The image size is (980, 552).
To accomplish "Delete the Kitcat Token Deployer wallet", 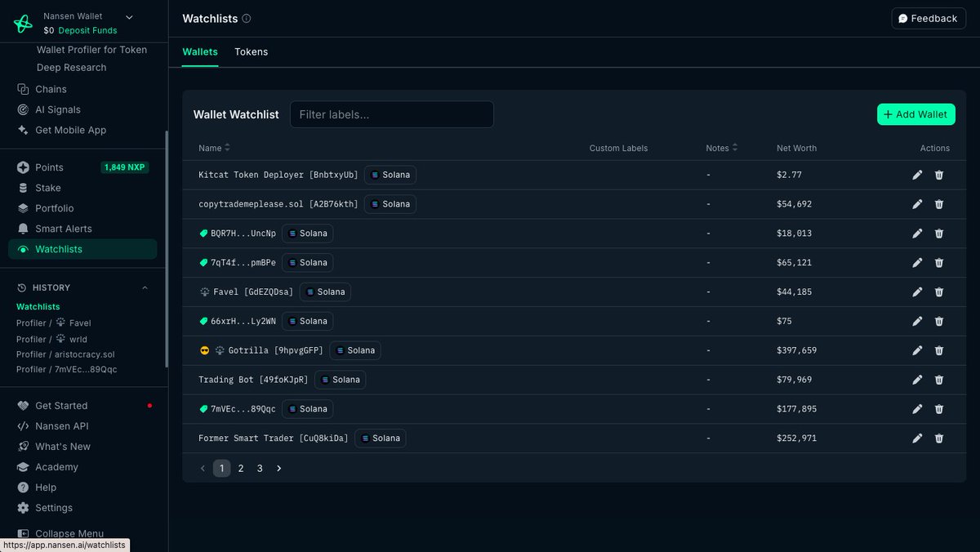I will [939, 175].
